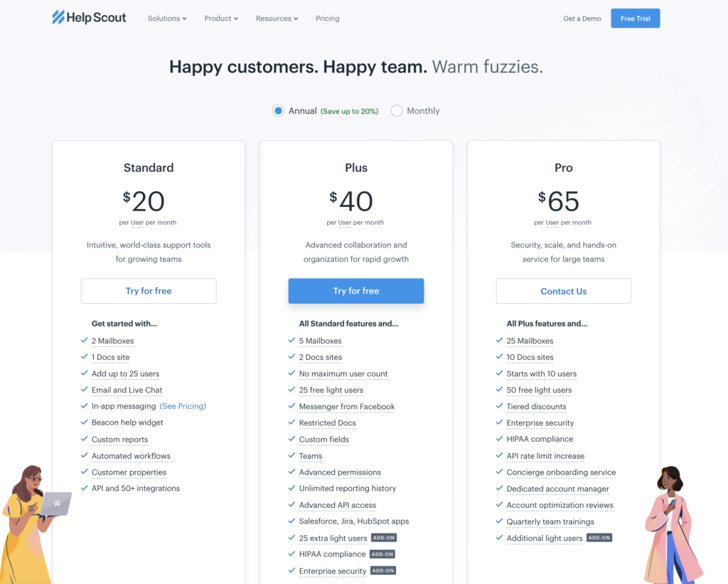Select the Annual billing option

278,110
